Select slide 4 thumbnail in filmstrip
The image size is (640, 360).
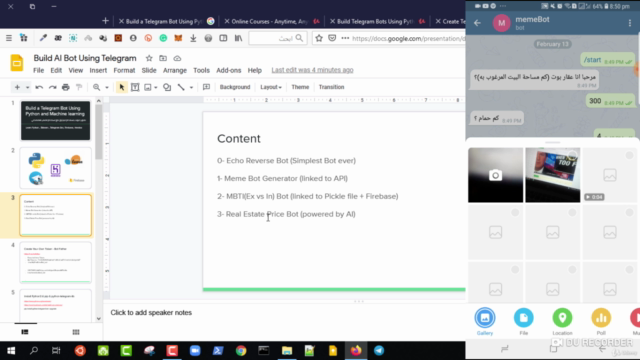pos(56,262)
